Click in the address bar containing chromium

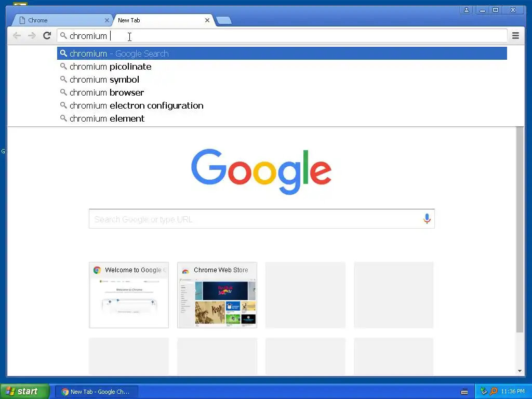[282, 36]
